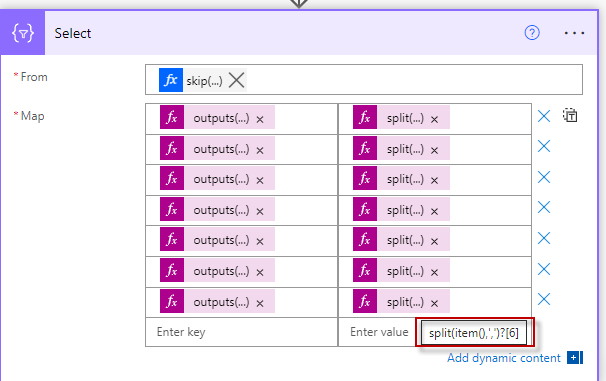This screenshot has height=381, width=606.
Task: Delete the last Map row
Action: (544, 299)
